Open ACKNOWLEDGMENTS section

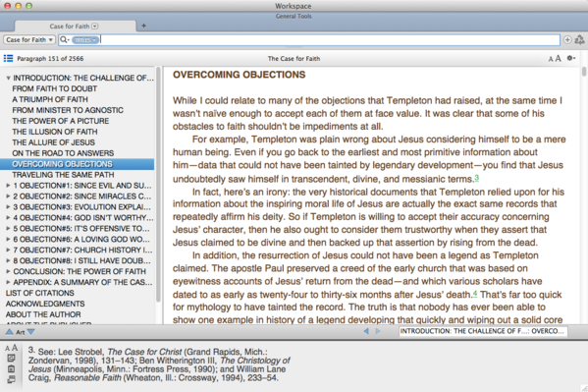pos(45,304)
